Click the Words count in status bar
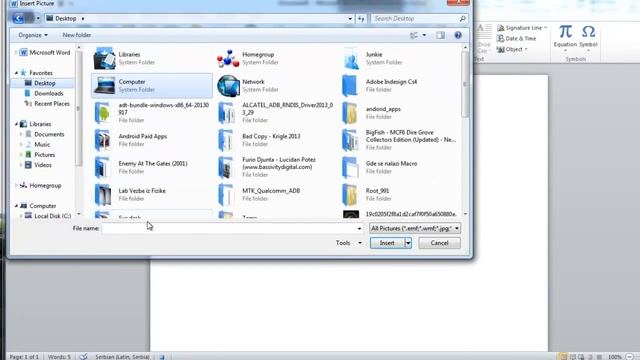The width and height of the screenshot is (640, 360). point(59,357)
